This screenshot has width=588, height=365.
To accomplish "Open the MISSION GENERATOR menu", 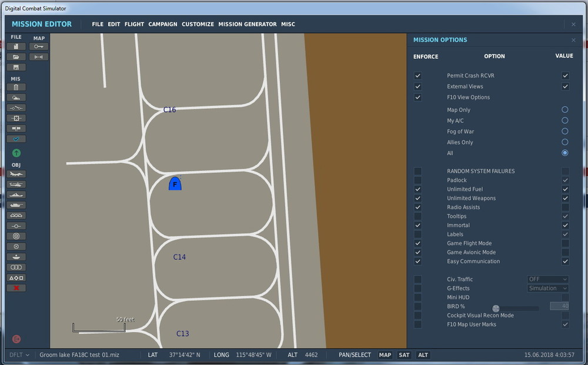I will (248, 24).
